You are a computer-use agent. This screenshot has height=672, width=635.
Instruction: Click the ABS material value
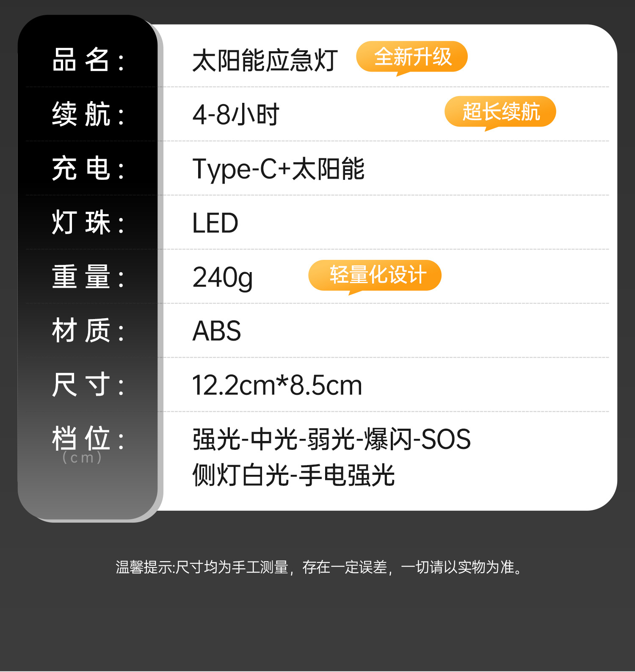(x=217, y=331)
